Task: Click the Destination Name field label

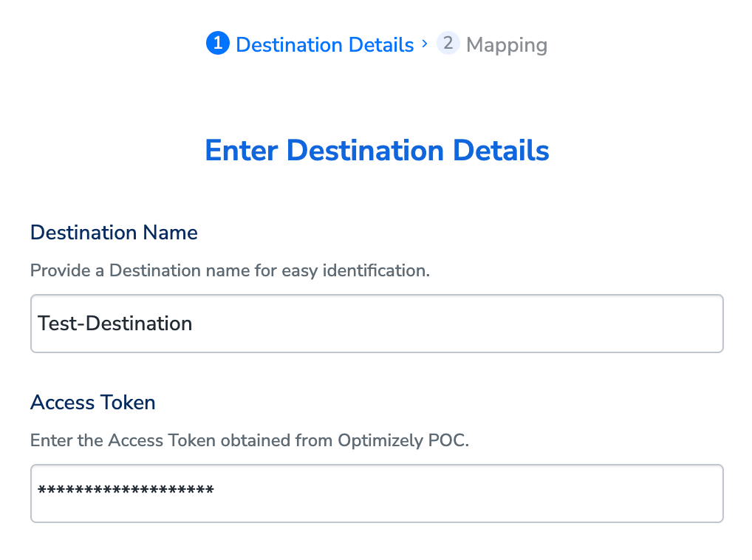Action: click(114, 233)
